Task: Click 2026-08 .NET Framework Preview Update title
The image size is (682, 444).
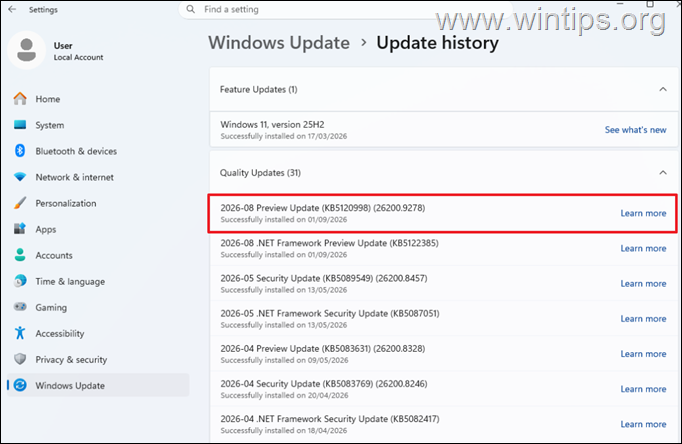Action: click(x=329, y=243)
